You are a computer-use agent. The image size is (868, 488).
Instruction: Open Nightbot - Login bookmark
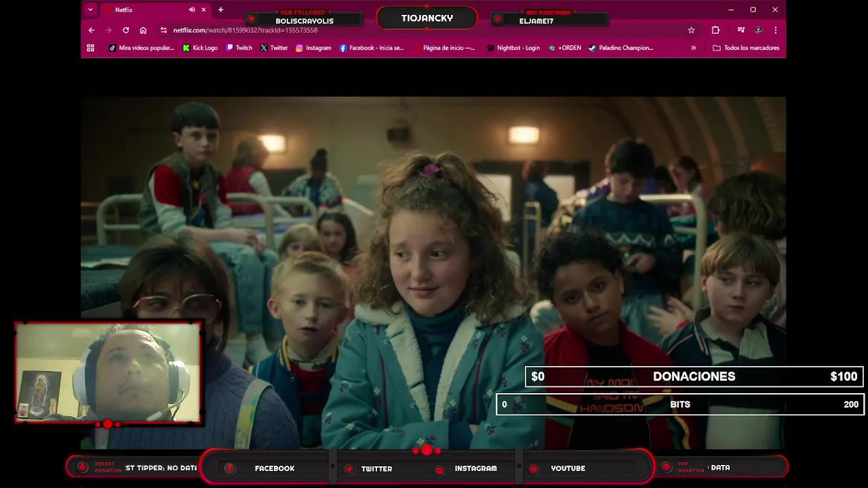point(513,47)
